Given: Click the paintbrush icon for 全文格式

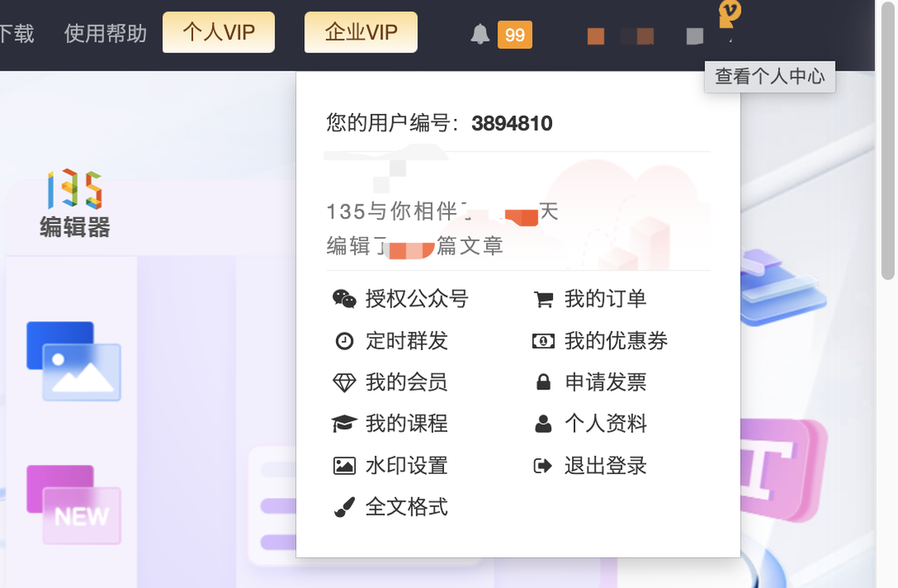Looking at the screenshot, I should (x=344, y=507).
